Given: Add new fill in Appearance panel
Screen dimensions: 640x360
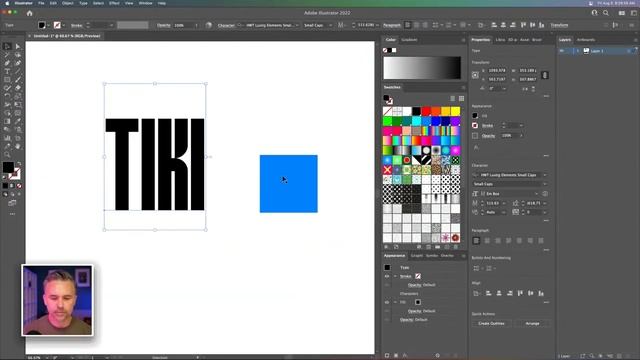Looking at the screenshot, I should 396,356.
